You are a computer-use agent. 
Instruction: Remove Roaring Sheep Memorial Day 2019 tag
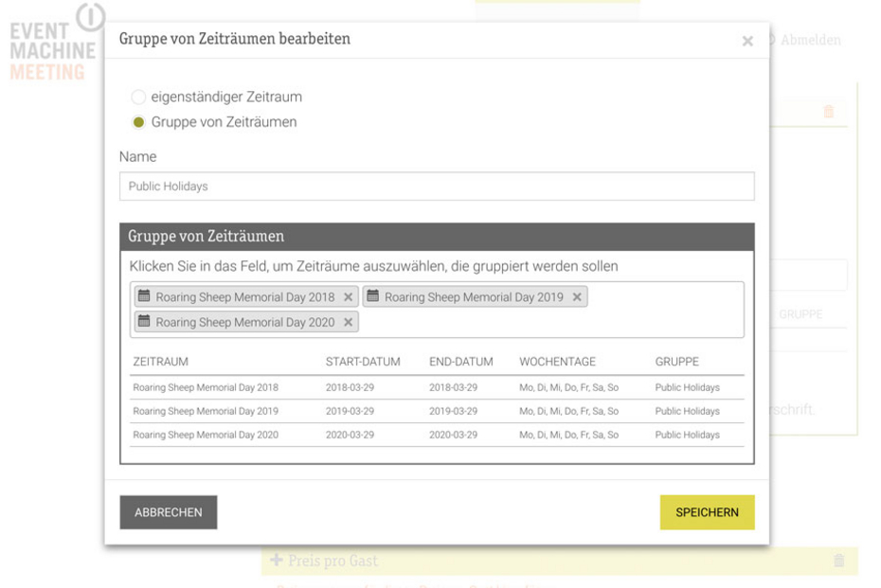click(x=577, y=297)
